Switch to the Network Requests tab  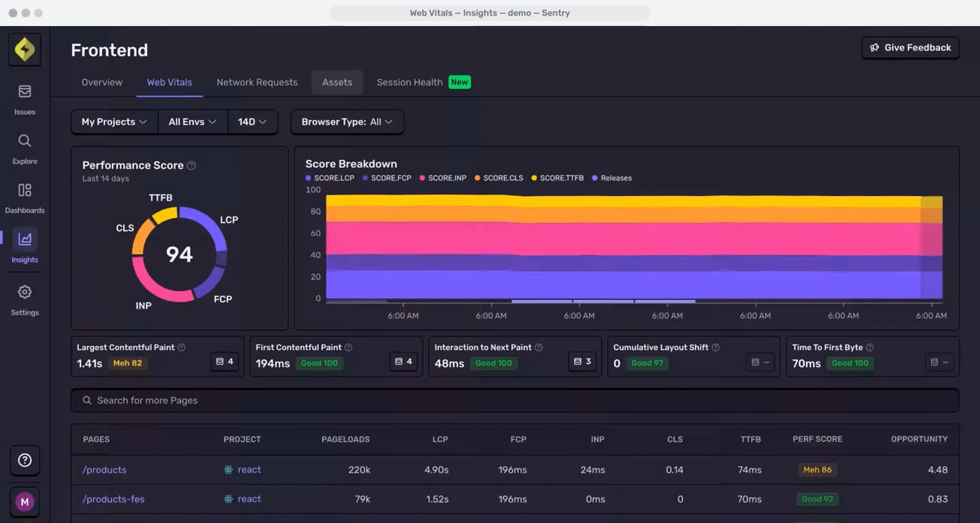257,82
